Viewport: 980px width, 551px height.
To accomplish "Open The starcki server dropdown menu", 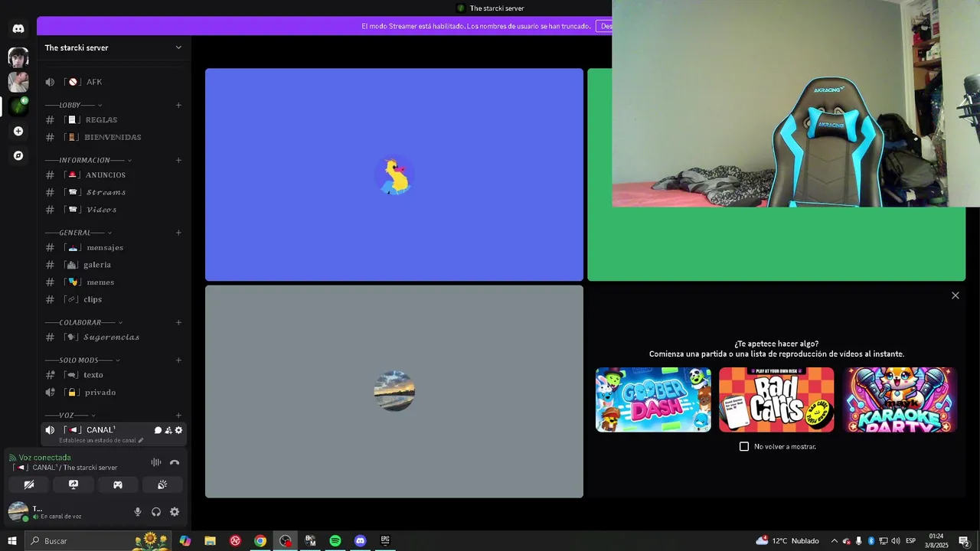I will [x=114, y=47].
